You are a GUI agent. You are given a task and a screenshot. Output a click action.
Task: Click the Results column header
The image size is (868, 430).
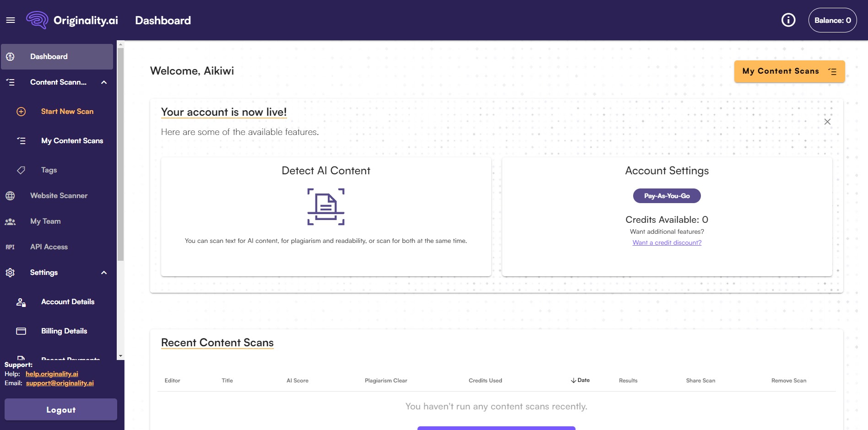pyautogui.click(x=628, y=381)
